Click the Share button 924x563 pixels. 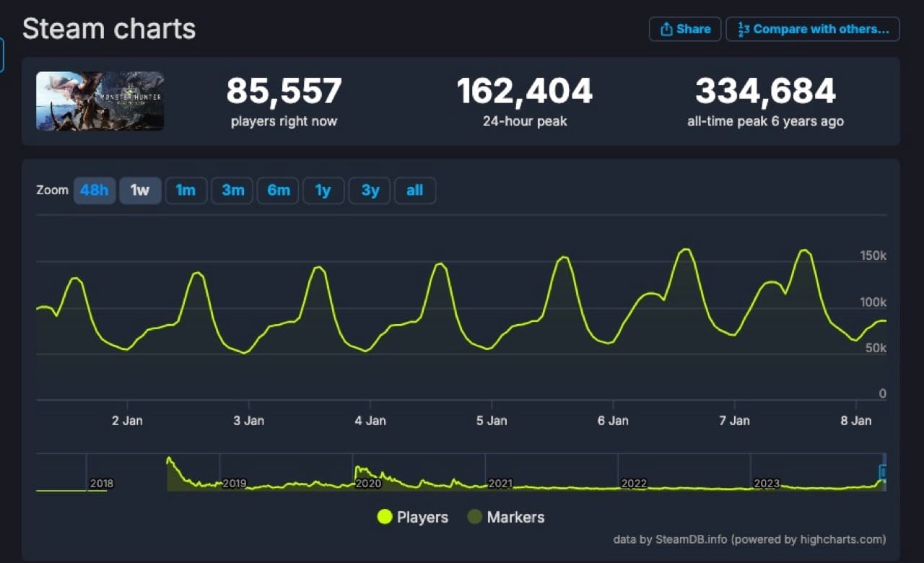tap(685, 29)
